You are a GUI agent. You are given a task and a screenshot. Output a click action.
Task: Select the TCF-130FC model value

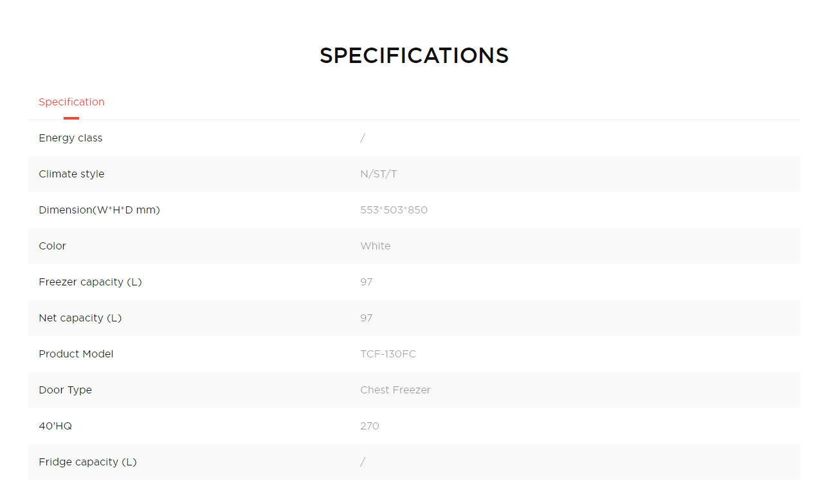[x=388, y=354]
